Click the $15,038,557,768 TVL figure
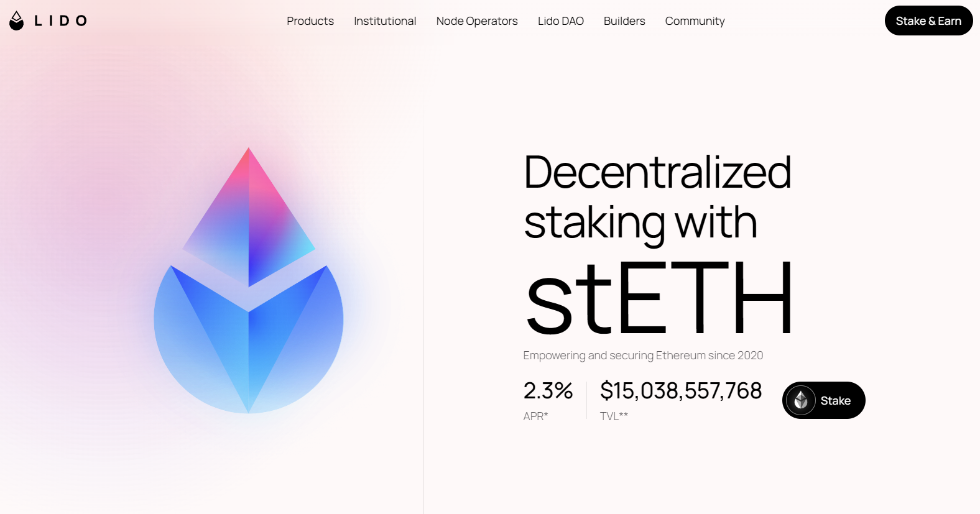The height and width of the screenshot is (514, 980). point(681,391)
